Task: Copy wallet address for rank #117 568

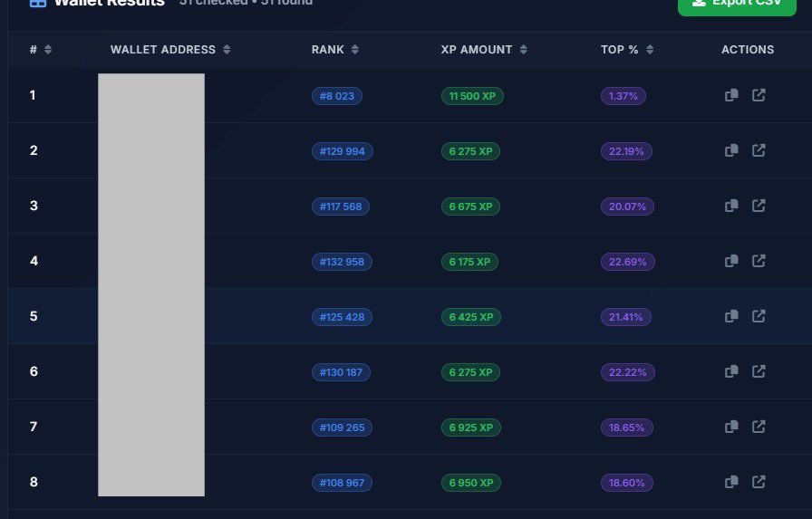Action: point(731,206)
